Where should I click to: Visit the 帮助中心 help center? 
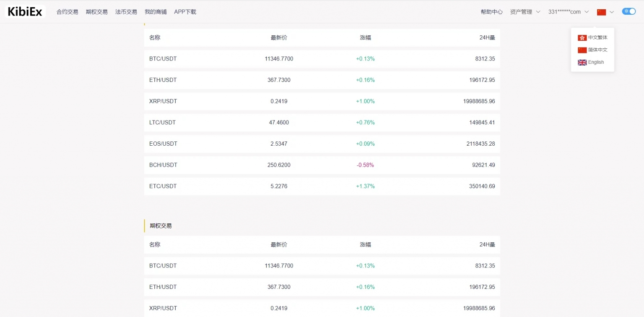[491, 12]
